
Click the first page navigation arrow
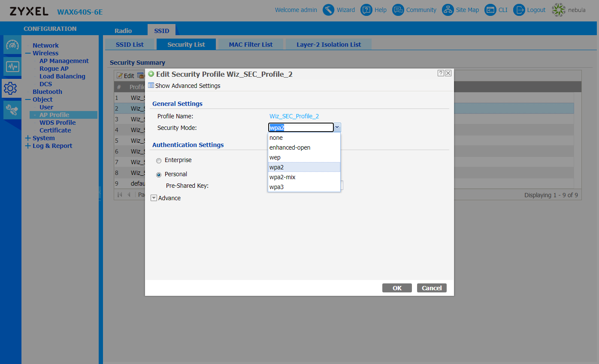pos(120,195)
